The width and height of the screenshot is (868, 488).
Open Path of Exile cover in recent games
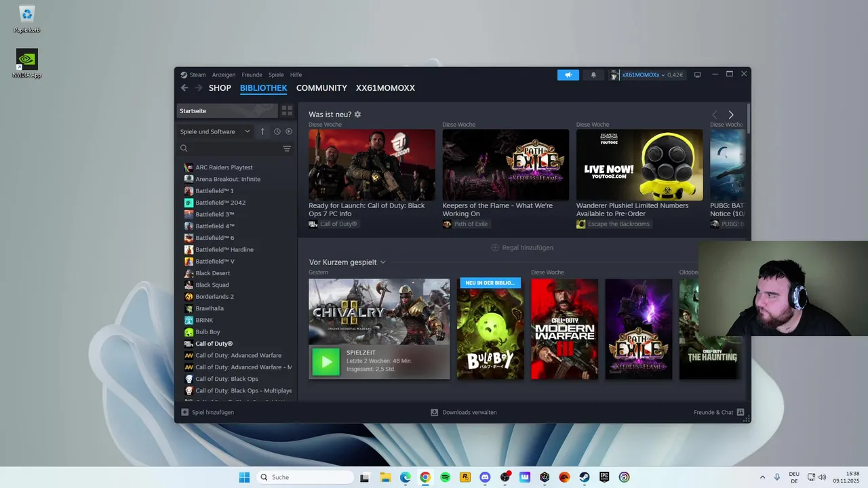pyautogui.click(x=639, y=329)
